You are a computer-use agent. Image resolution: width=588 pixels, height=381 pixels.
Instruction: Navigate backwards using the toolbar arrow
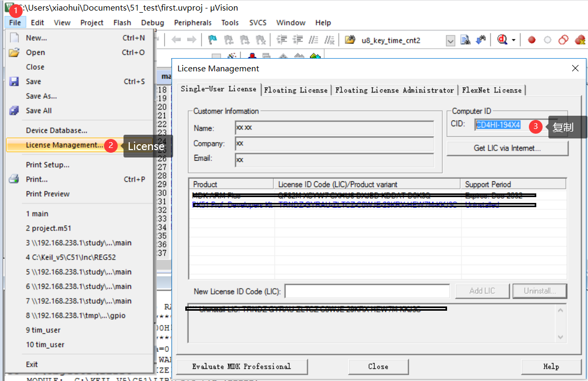pos(176,40)
